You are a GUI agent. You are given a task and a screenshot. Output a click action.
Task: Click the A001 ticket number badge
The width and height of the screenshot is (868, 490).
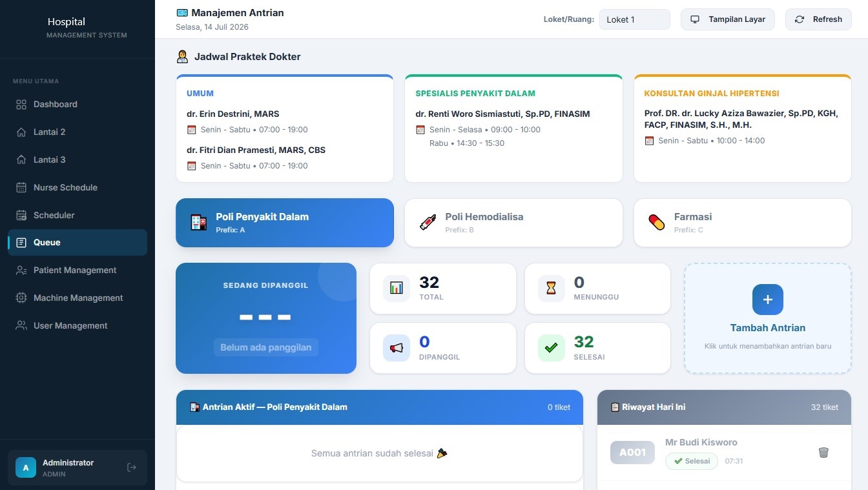pyautogui.click(x=632, y=453)
